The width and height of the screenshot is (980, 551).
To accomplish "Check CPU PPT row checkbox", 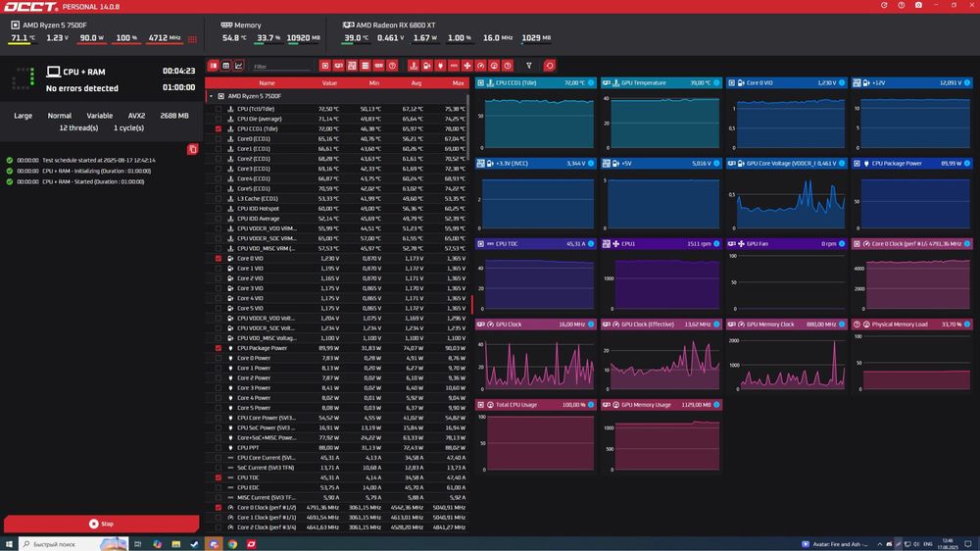I will click(219, 448).
